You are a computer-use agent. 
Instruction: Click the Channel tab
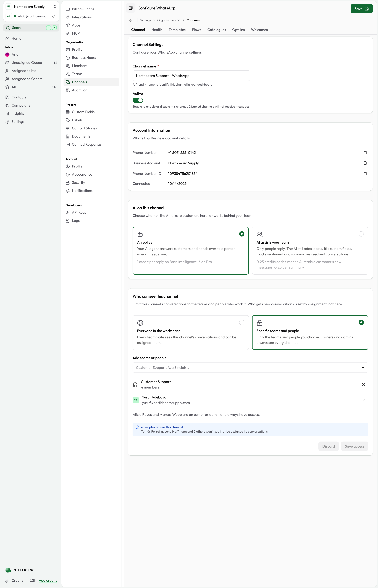click(x=138, y=30)
